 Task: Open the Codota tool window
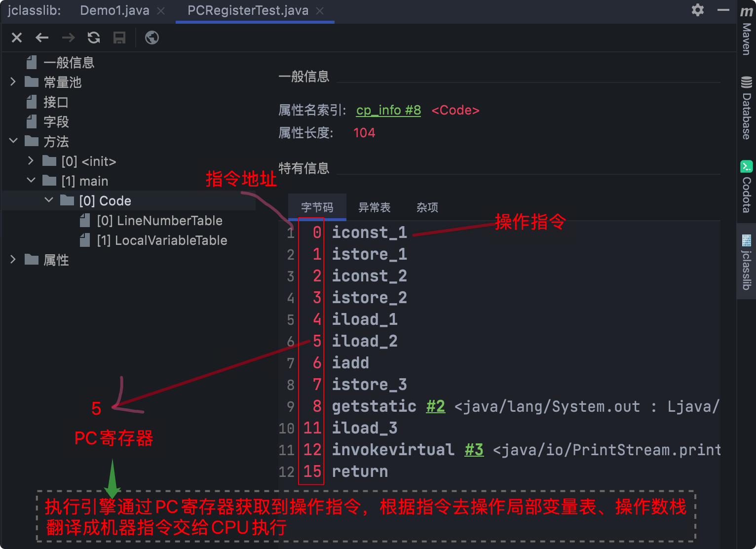(747, 187)
